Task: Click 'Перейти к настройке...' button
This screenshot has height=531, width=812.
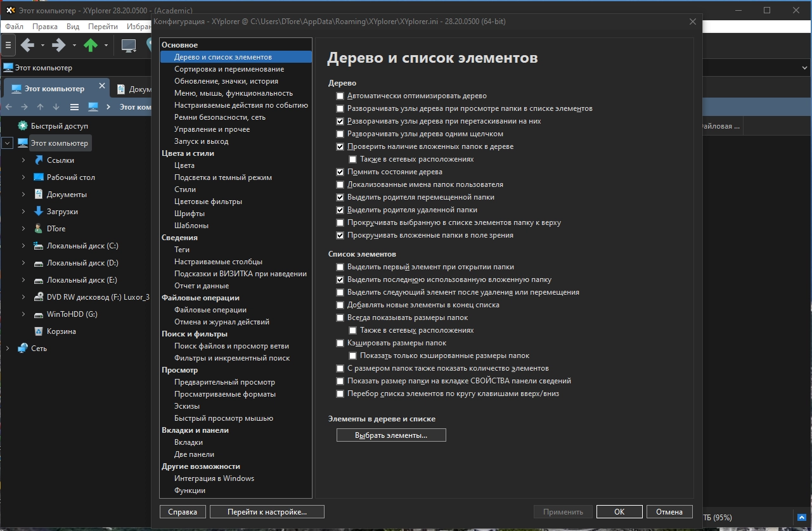Action: click(x=267, y=512)
